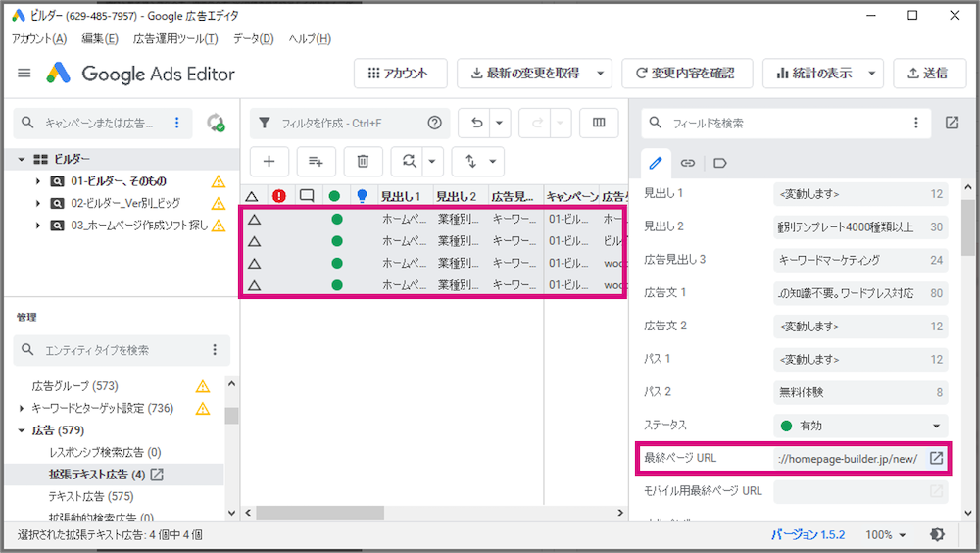Click the 送信 post button

pyautogui.click(x=927, y=74)
